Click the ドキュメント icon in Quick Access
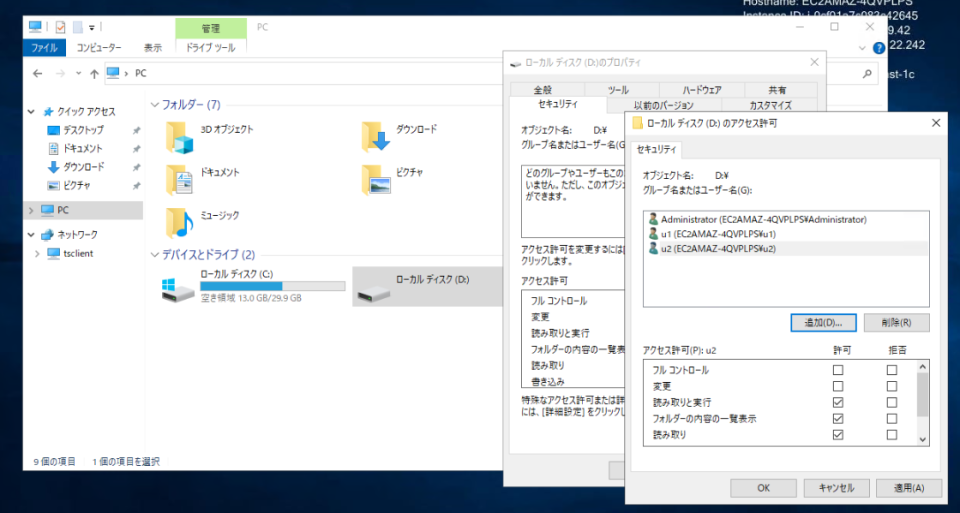 [x=53, y=149]
